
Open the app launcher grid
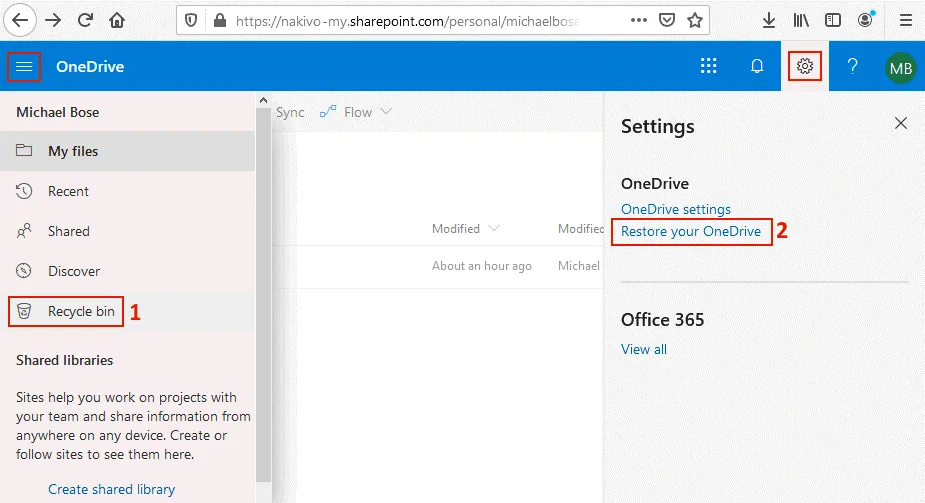click(x=708, y=67)
